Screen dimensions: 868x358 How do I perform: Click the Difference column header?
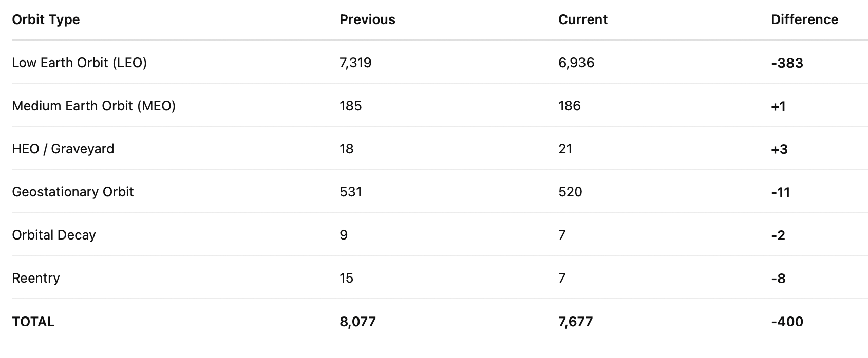pos(804,19)
